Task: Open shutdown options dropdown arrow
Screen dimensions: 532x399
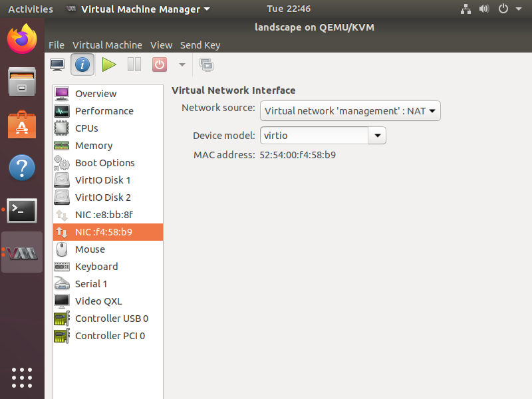Action: [182, 65]
